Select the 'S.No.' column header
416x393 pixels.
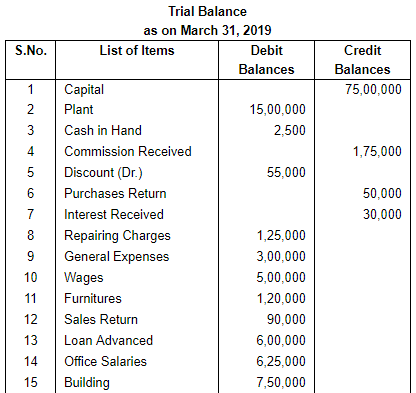pyautogui.click(x=31, y=51)
